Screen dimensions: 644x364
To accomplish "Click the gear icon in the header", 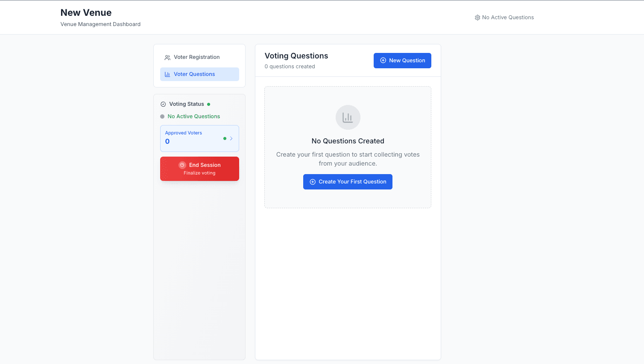I will click(477, 17).
